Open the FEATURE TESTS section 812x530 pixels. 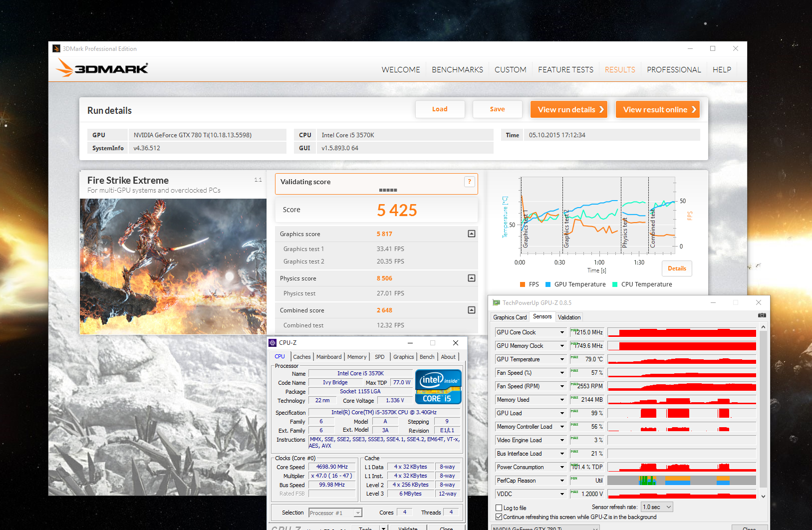click(566, 70)
